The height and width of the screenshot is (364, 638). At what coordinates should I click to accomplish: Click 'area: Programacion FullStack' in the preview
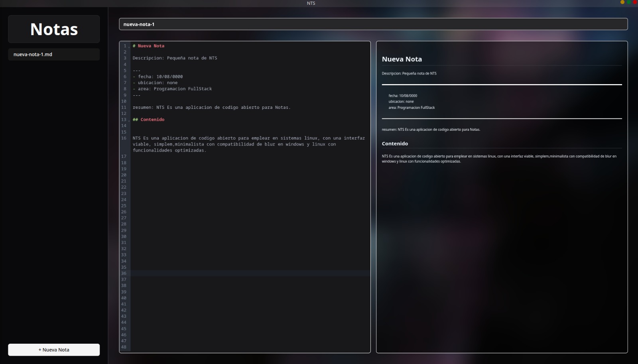click(x=412, y=108)
